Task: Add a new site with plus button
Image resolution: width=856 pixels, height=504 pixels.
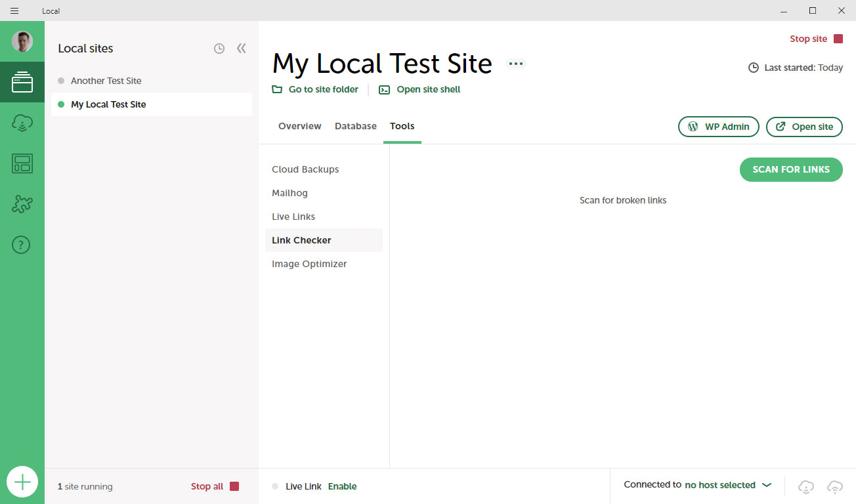Action: click(x=22, y=482)
